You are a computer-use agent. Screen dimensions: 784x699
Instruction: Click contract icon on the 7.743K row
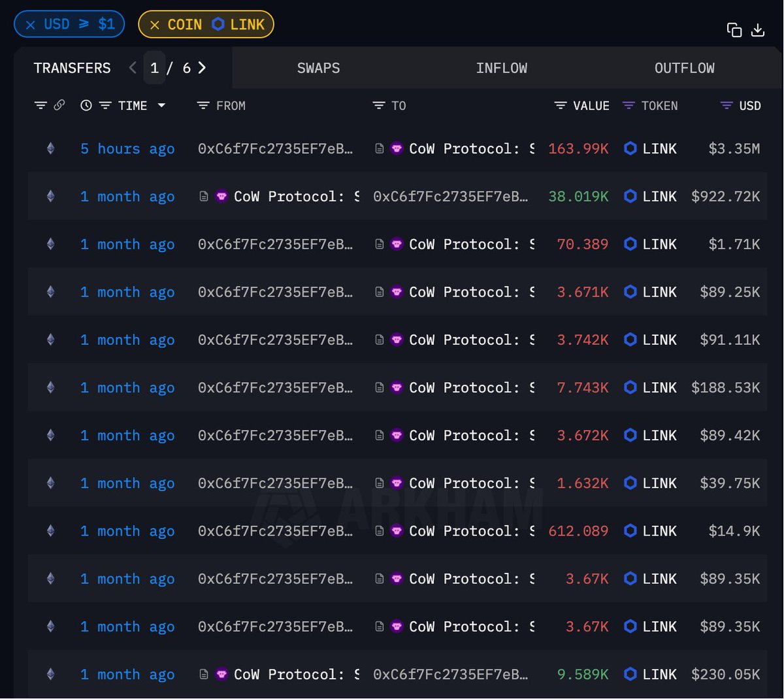379,387
